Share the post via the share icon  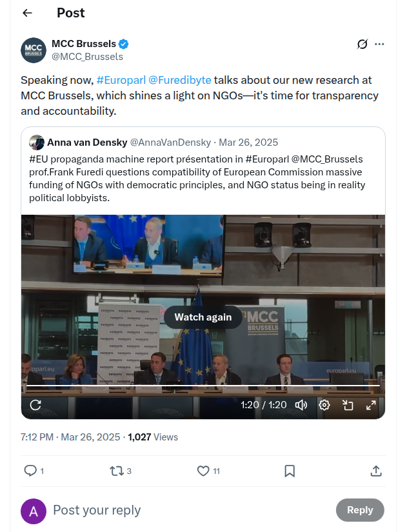pyautogui.click(x=376, y=471)
